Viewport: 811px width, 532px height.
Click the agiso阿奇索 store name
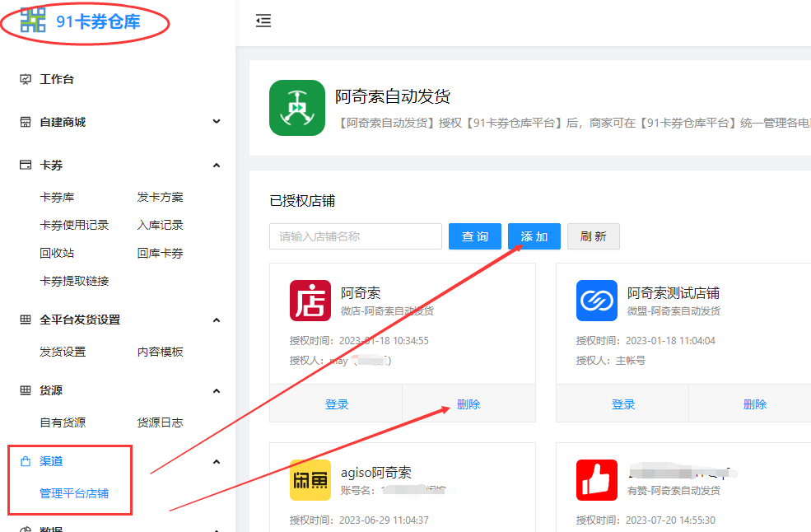coord(376,473)
